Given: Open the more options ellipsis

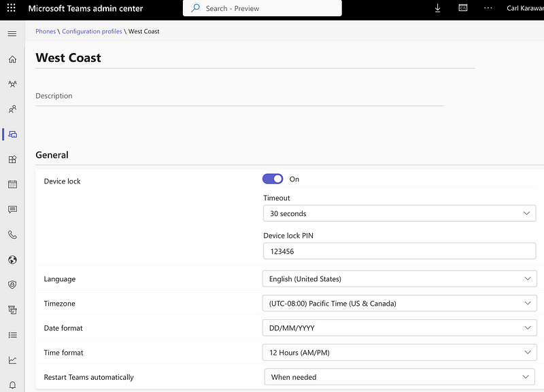Looking at the screenshot, I should click(488, 8).
